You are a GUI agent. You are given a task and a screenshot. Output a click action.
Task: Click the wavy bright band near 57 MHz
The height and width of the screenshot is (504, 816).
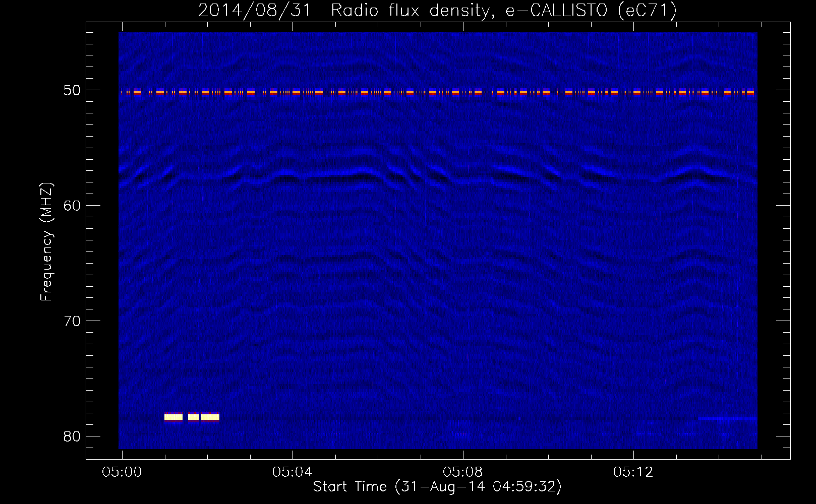[437, 176]
